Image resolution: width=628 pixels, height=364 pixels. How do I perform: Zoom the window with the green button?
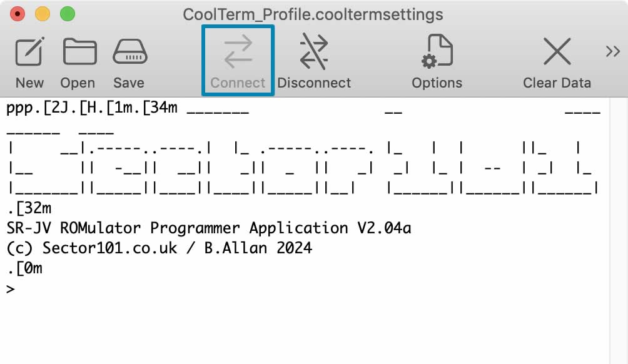[67, 14]
